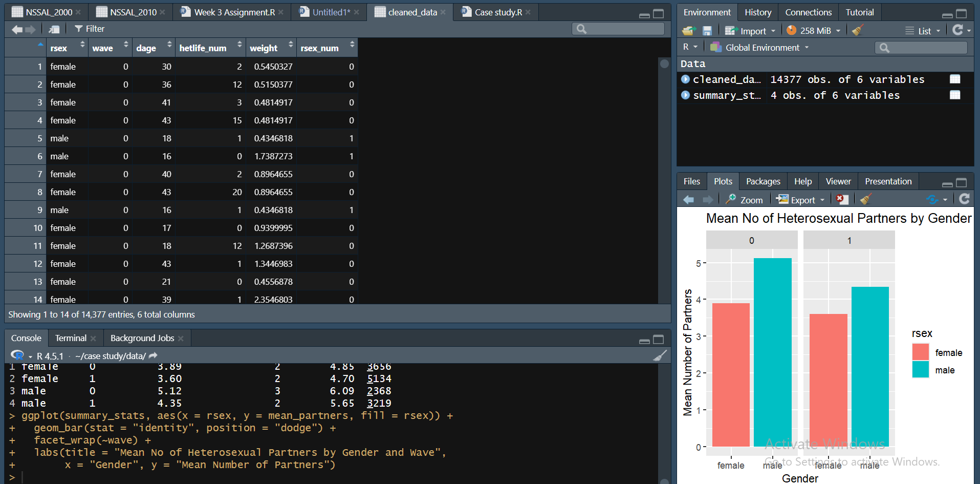Maximize the console pane
The width and height of the screenshot is (980, 484).
(659, 340)
